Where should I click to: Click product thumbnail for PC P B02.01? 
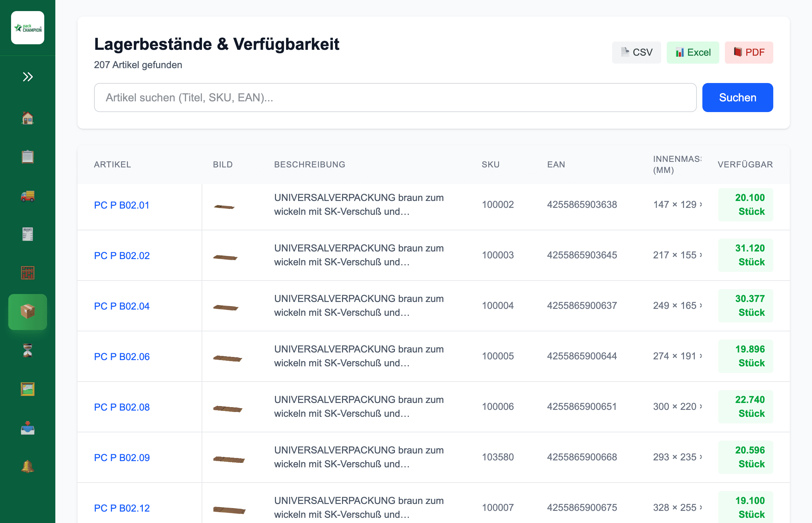click(224, 207)
